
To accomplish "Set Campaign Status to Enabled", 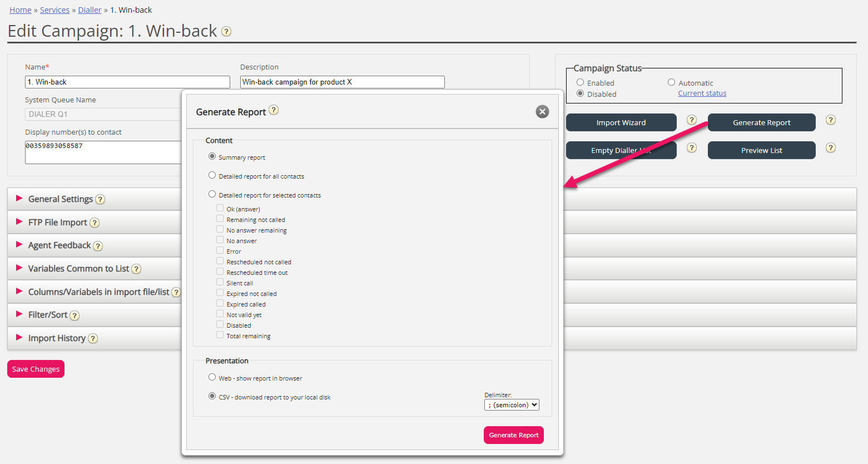I will [x=580, y=82].
